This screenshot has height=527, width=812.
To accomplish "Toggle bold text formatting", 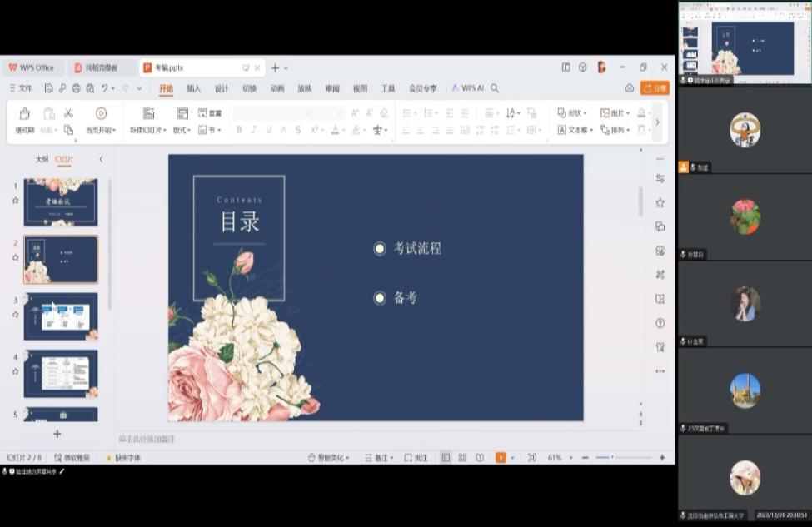I will tap(239, 130).
